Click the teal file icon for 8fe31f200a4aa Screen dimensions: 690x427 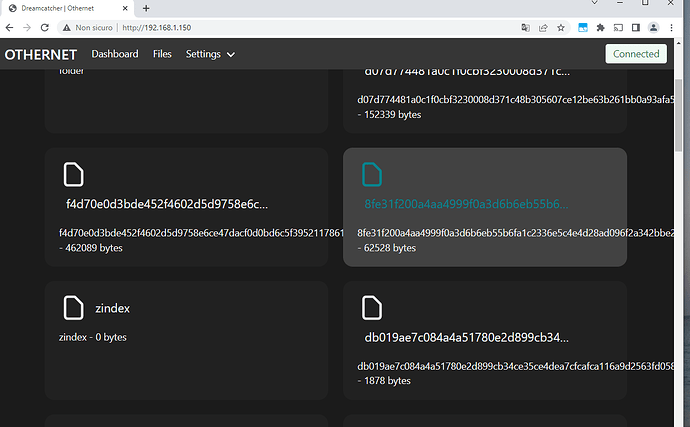pyautogui.click(x=372, y=174)
